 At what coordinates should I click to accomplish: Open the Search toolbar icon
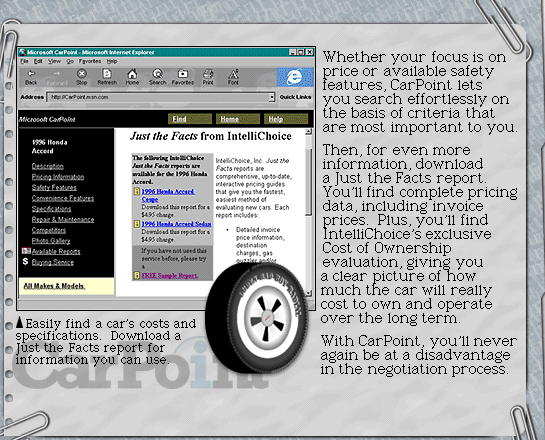157,73
